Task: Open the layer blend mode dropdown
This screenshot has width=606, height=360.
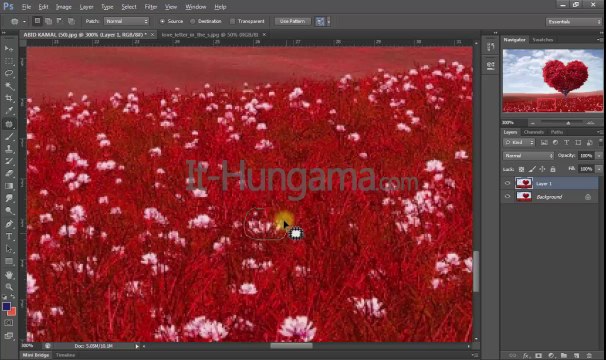Action: click(x=528, y=155)
